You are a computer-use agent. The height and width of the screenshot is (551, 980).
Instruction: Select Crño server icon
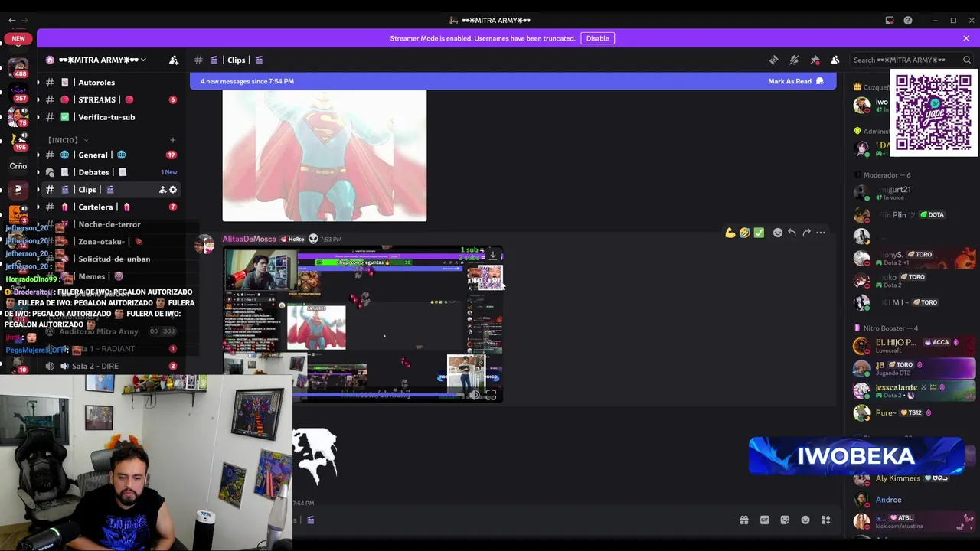click(18, 166)
